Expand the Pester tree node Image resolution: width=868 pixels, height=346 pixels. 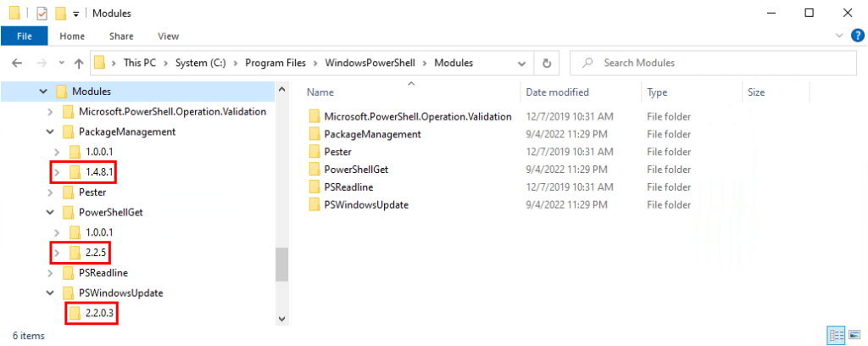click(x=50, y=193)
